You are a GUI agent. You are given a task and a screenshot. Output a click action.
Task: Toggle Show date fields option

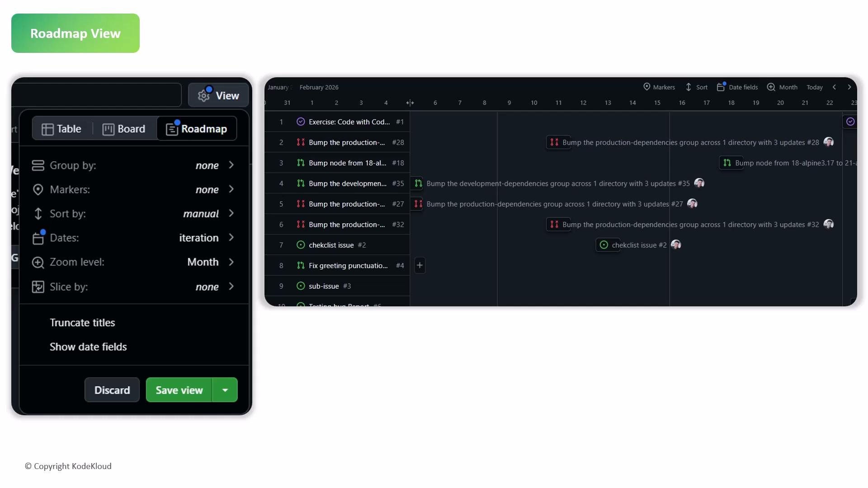pyautogui.click(x=88, y=347)
